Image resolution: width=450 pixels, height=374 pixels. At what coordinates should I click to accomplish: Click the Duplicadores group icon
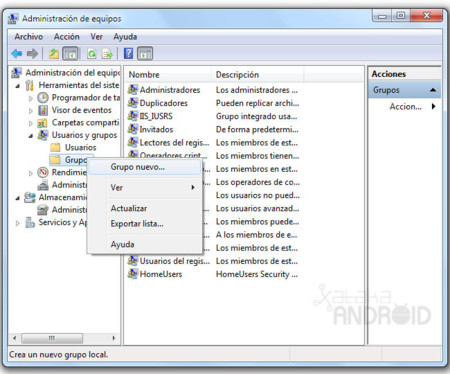(x=133, y=103)
